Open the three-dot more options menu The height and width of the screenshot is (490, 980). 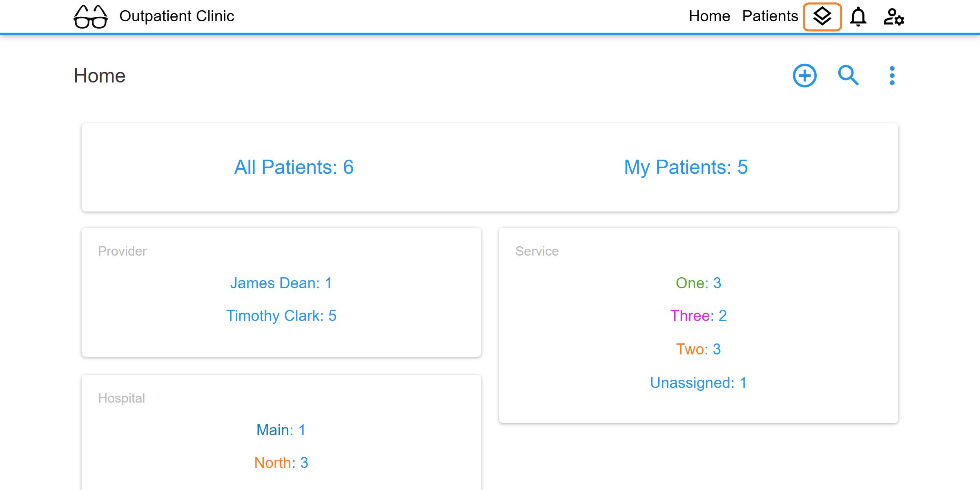(x=892, y=76)
